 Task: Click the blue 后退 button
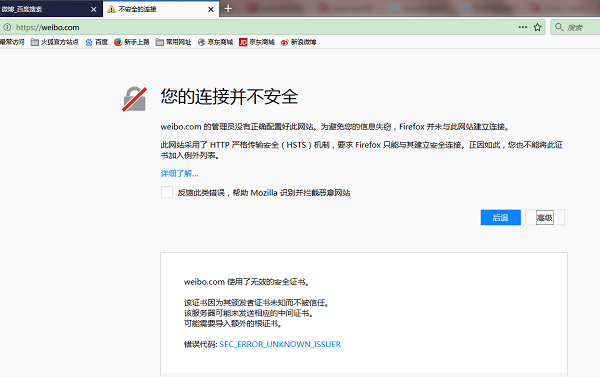pyautogui.click(x=501, y=217)
